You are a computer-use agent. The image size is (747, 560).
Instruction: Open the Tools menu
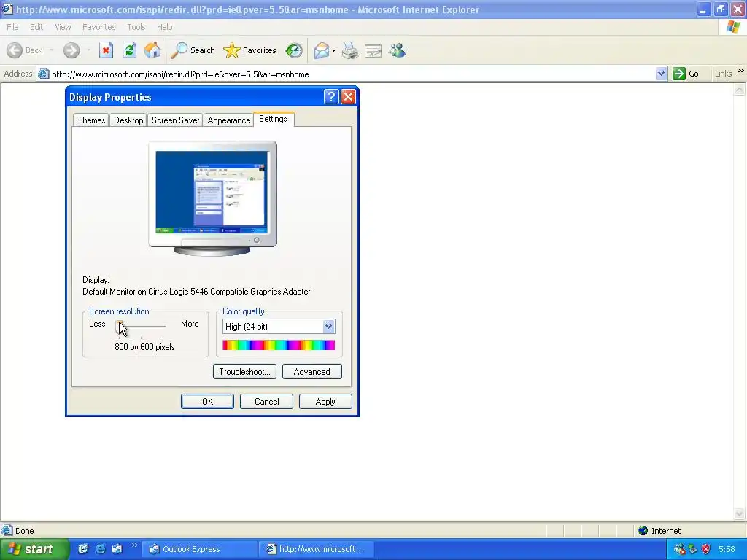136,27
